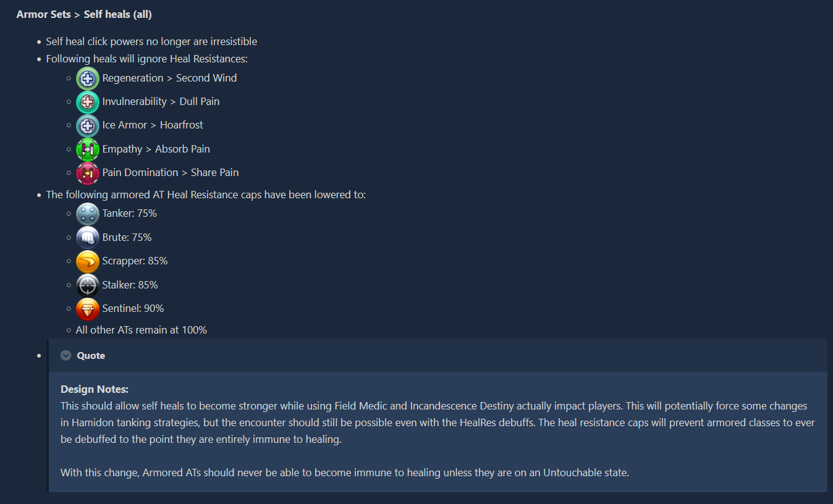Collapse the Quote box chevron
The width and height of the screenshot is (833, 504).
[x=66, y=356]
